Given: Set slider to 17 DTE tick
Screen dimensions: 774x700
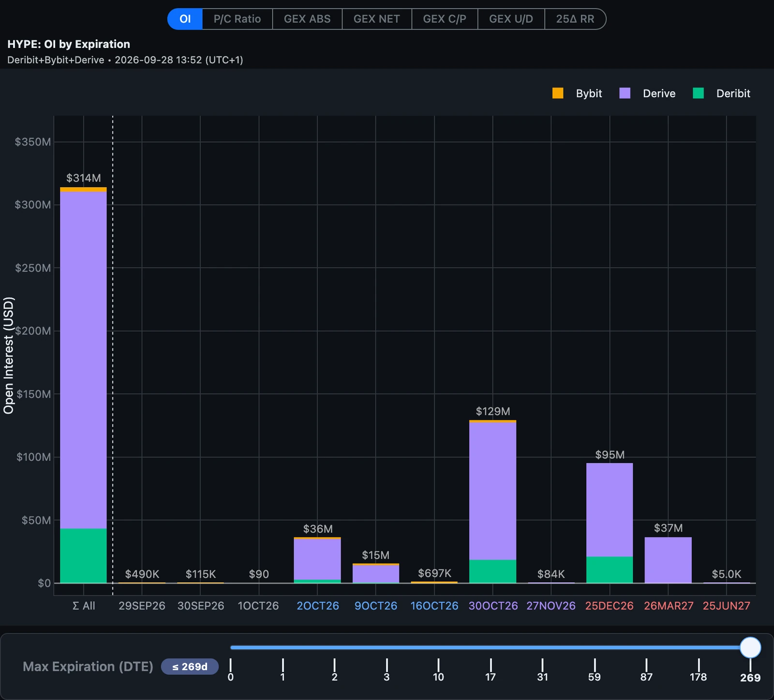Looking at the screenshot, I should [491, 670].
